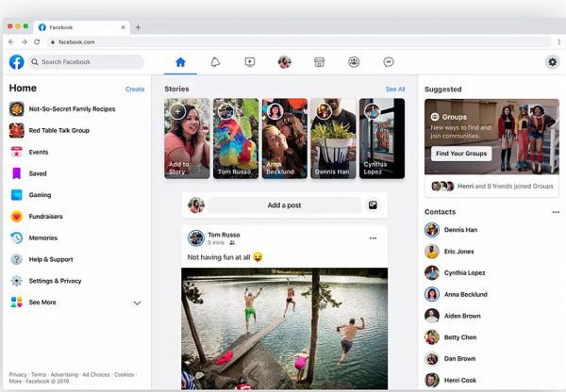Open the Groups icon in top bar

[x=354, y=62]
